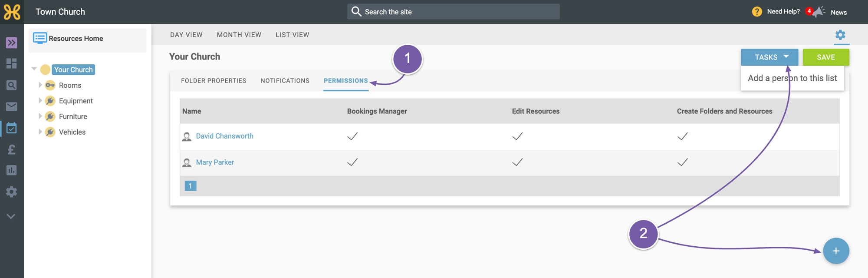Switch to Month View
The image size is (868, 278).
239,35
